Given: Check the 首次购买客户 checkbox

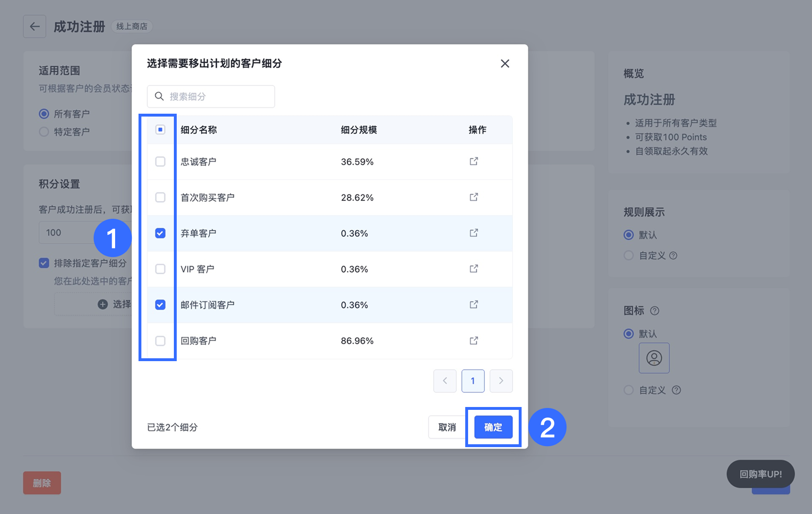Looking at the screenshot, I should coord(160,197).
